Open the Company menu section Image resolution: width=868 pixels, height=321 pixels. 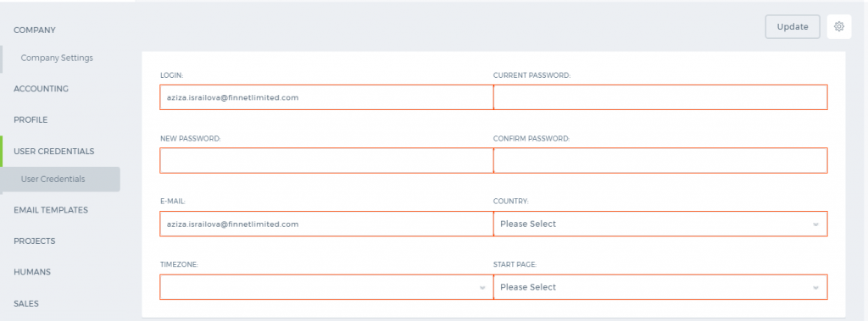[x=34, y=30]
